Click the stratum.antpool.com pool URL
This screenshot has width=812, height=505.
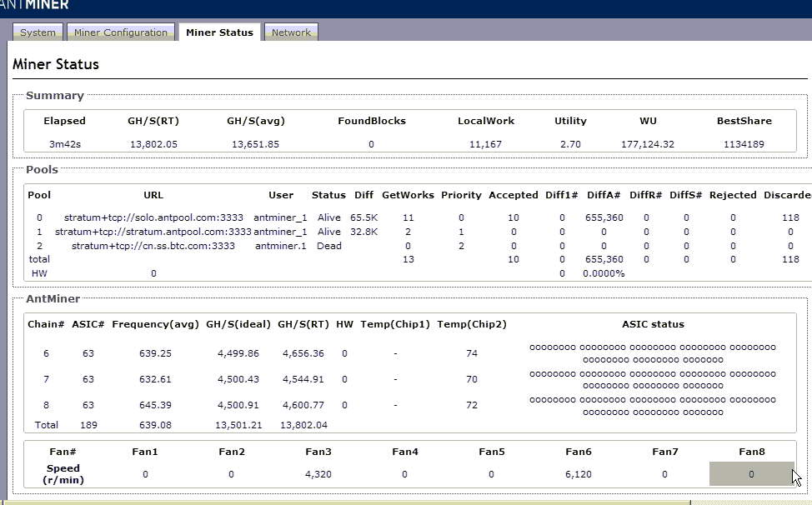point(153,232)
